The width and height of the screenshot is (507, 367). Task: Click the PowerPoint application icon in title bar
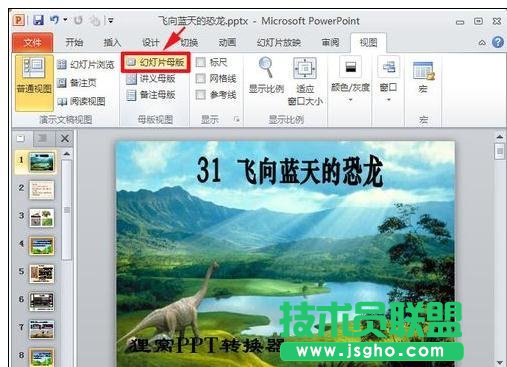pos(19,21)
